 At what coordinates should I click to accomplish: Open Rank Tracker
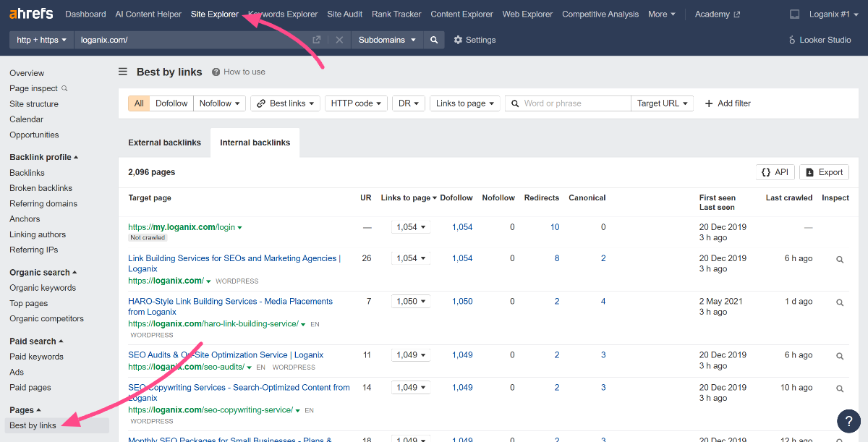(x=396, y=14)
